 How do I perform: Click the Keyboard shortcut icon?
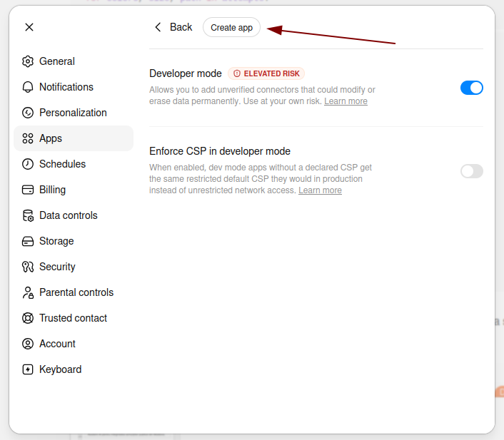coord(28,369)
